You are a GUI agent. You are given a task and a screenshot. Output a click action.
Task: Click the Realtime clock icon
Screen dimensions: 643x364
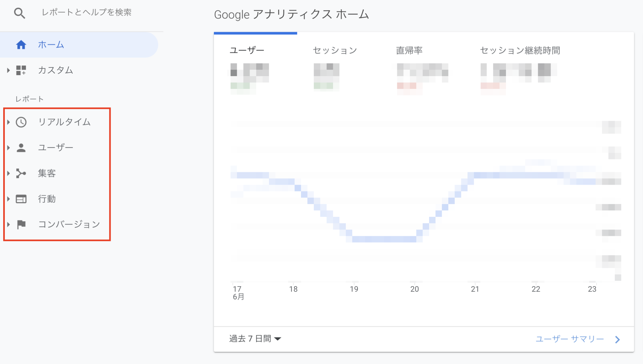[21, 122]
